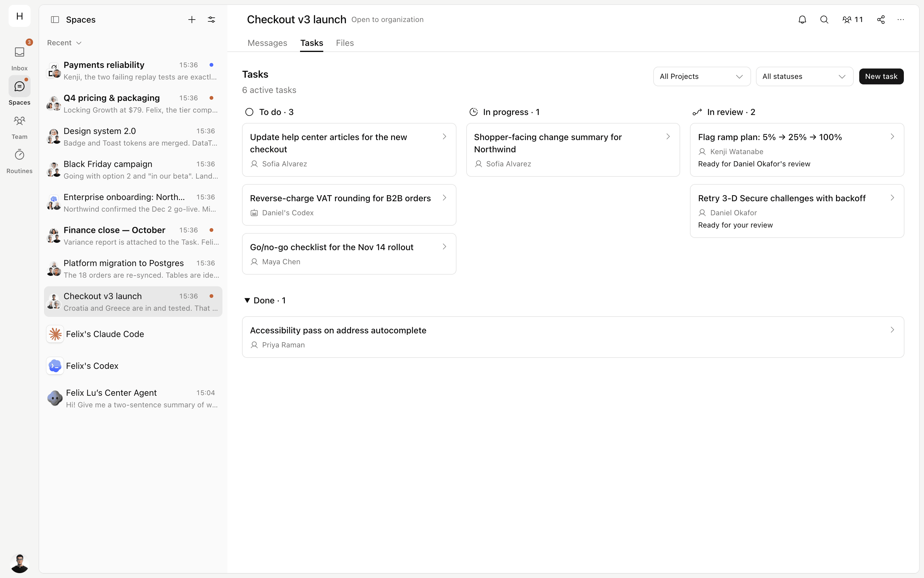Select the Spaces chat icon
Screen dimensions: 924x578
coord(20,86)
